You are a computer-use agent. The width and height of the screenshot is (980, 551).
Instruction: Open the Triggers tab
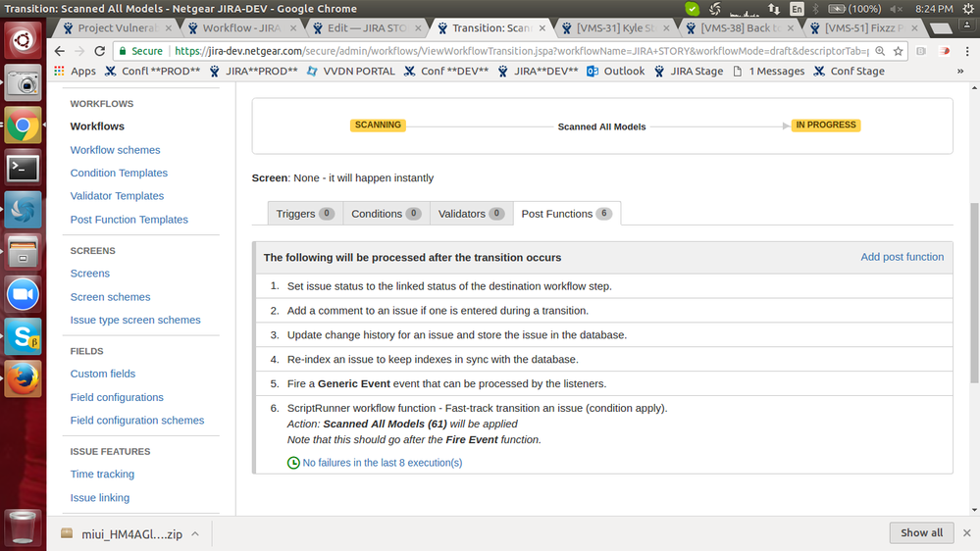click(304, 214)
